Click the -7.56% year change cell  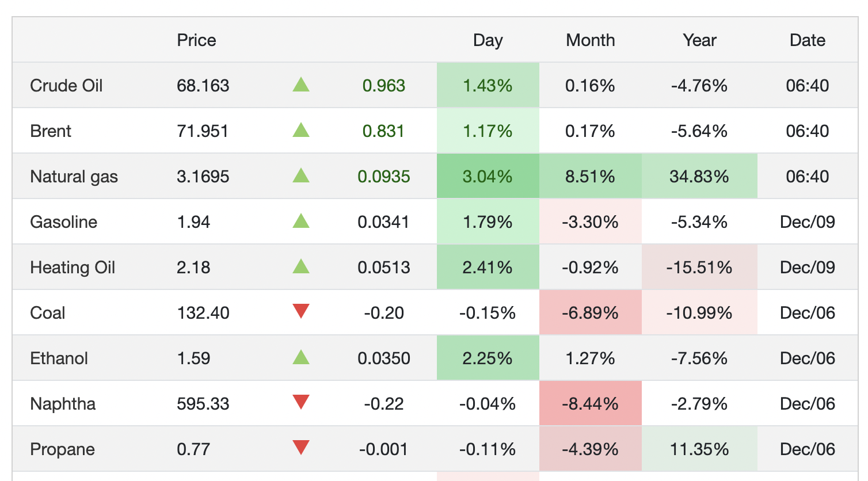(699, 358)
